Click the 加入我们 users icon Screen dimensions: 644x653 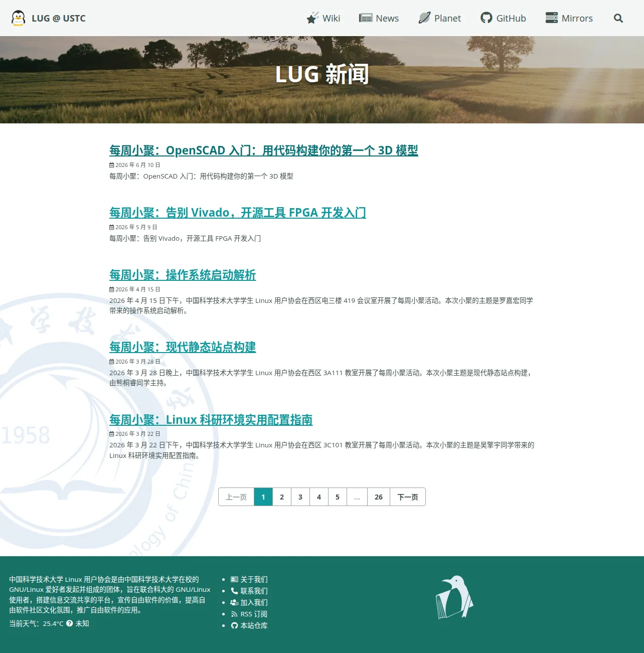(234, 602)
